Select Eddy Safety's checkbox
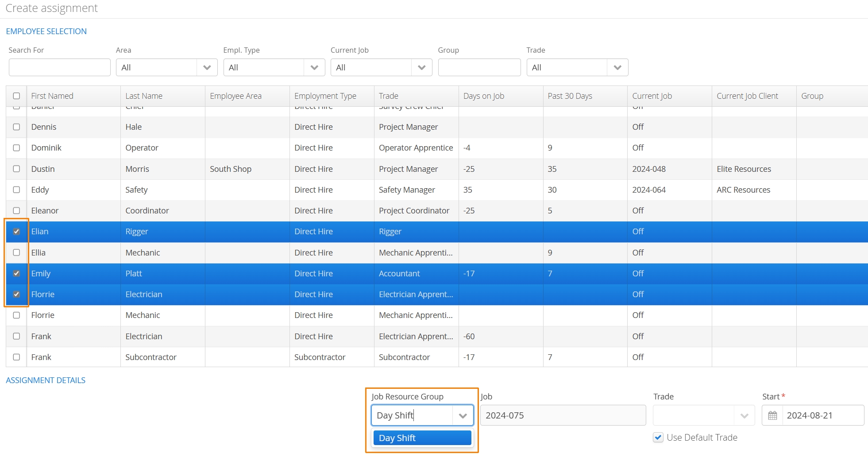868x465 pixels. (16, 190)
